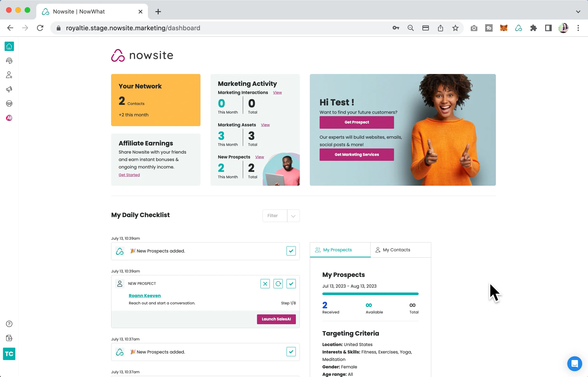Switch to the My Contacts tab
This screenshot has height=377, width=588.
click(x=400, y=250)
